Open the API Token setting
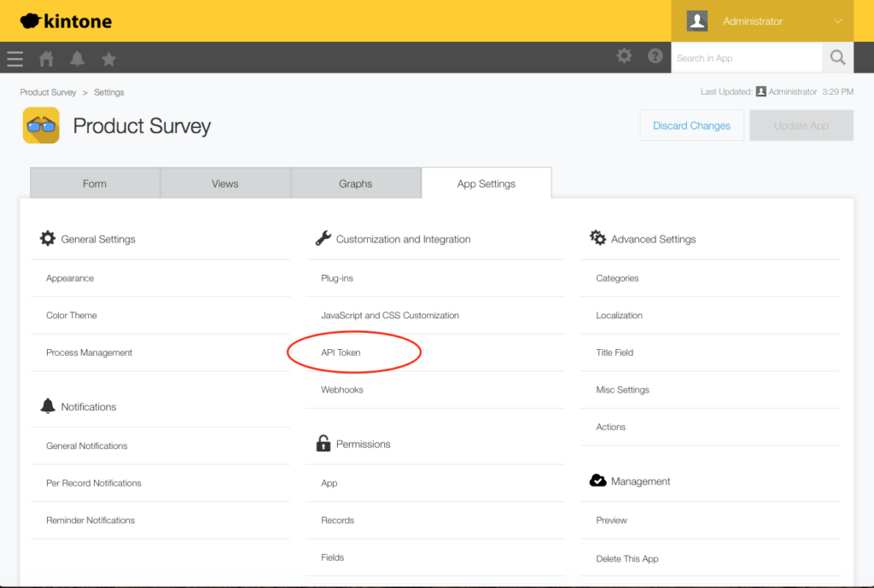The width and height of the screenshot is (874, 588). click(x=341, y=352)
